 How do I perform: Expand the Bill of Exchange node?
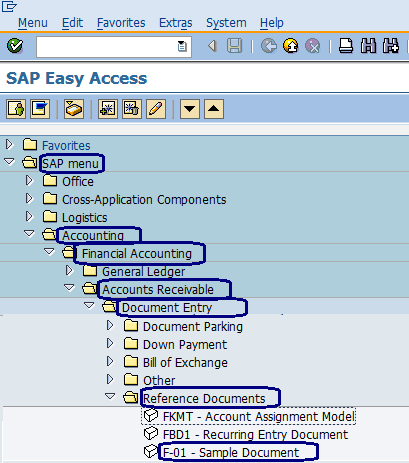[110, 361]
